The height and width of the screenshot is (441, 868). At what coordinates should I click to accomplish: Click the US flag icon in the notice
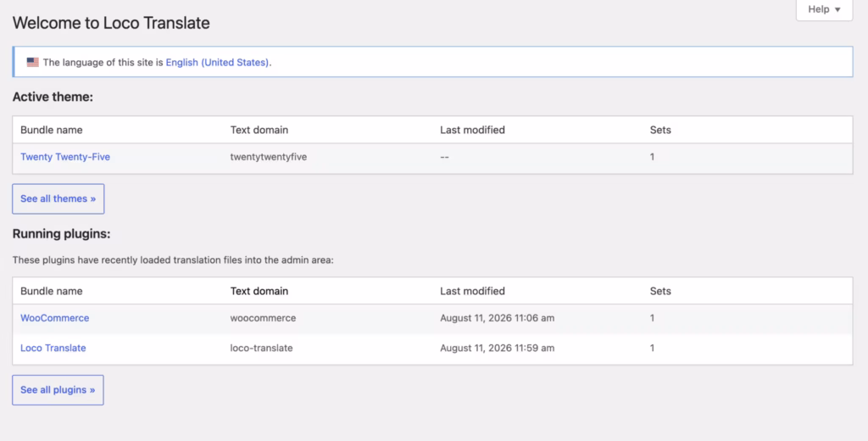pos(33,63)
